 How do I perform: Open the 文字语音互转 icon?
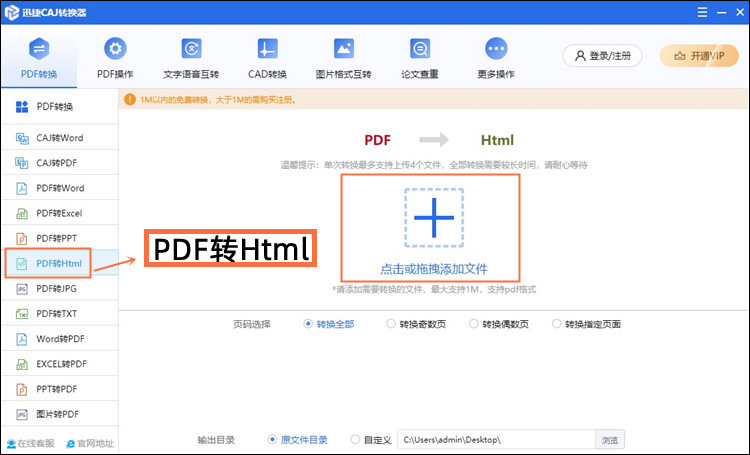point(191,49)
